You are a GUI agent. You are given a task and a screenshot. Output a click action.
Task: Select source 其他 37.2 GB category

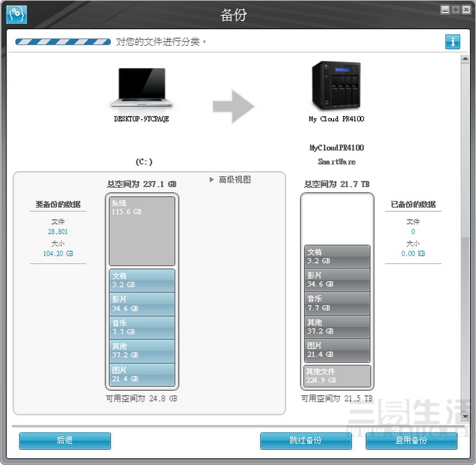coord(142,351)
